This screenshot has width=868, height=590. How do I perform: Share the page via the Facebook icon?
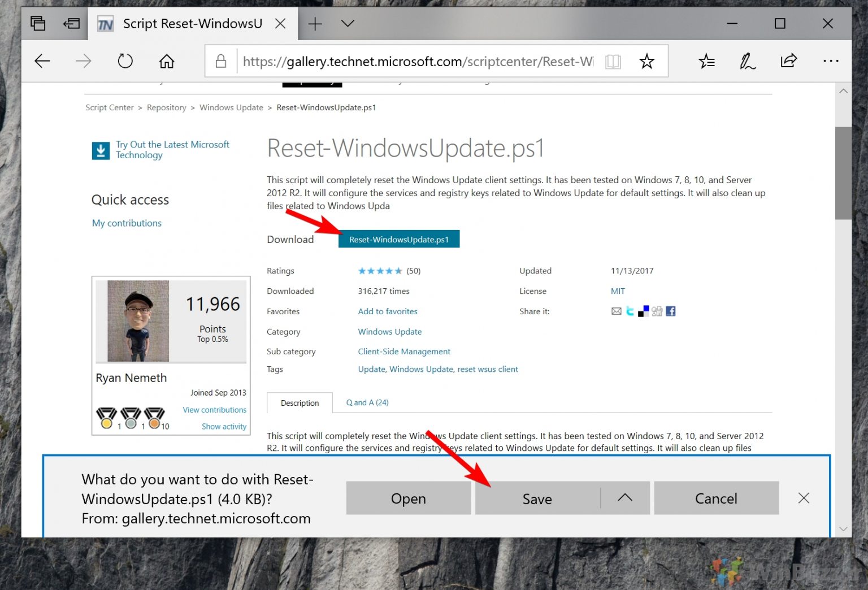670,311
